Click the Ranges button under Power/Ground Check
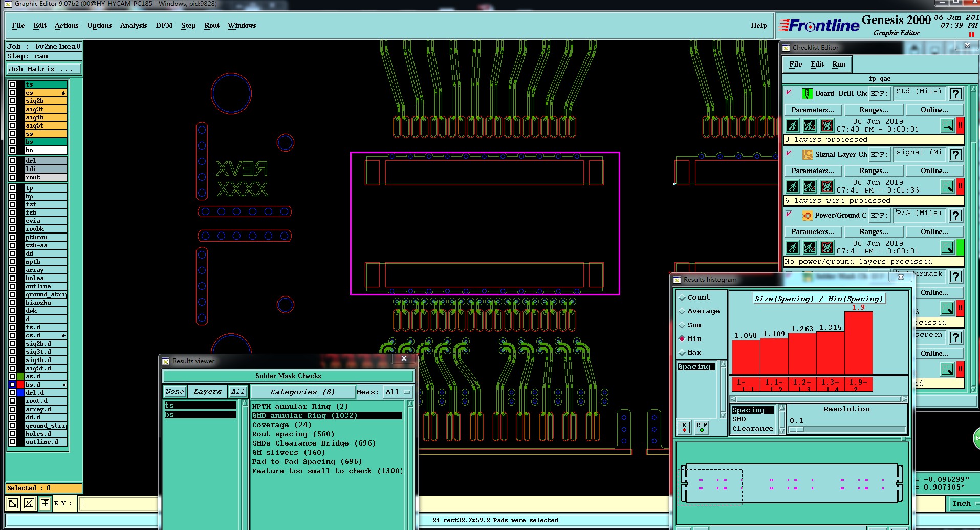 coord(874,232)
